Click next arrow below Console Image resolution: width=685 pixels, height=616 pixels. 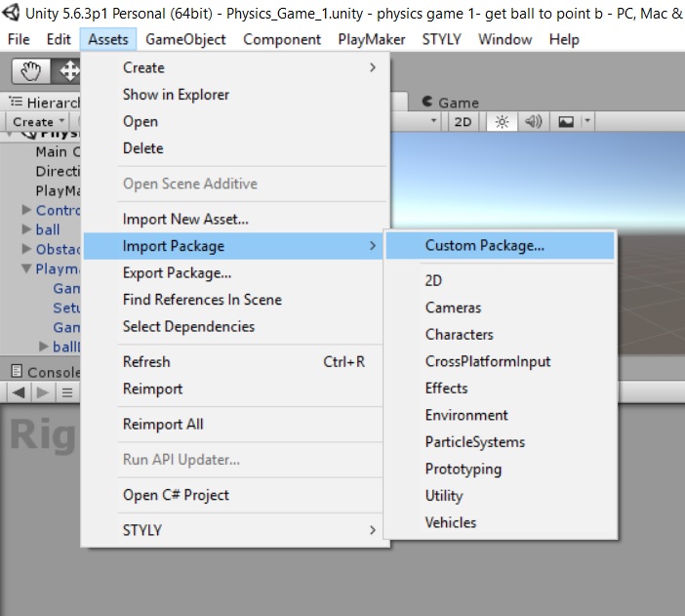click(43, 392)
